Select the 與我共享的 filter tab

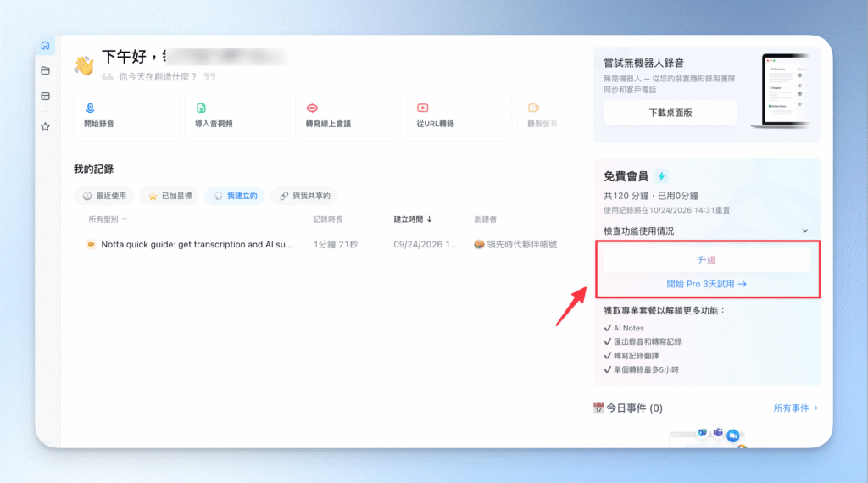(304, 196)
